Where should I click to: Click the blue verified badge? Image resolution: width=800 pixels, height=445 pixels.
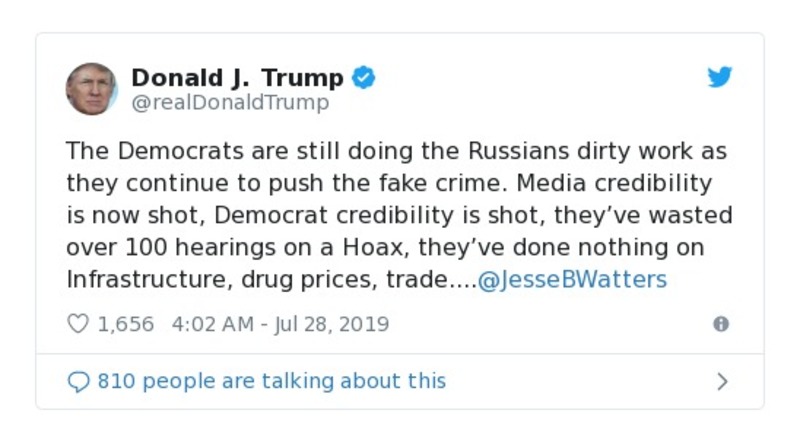click(364, 77)
